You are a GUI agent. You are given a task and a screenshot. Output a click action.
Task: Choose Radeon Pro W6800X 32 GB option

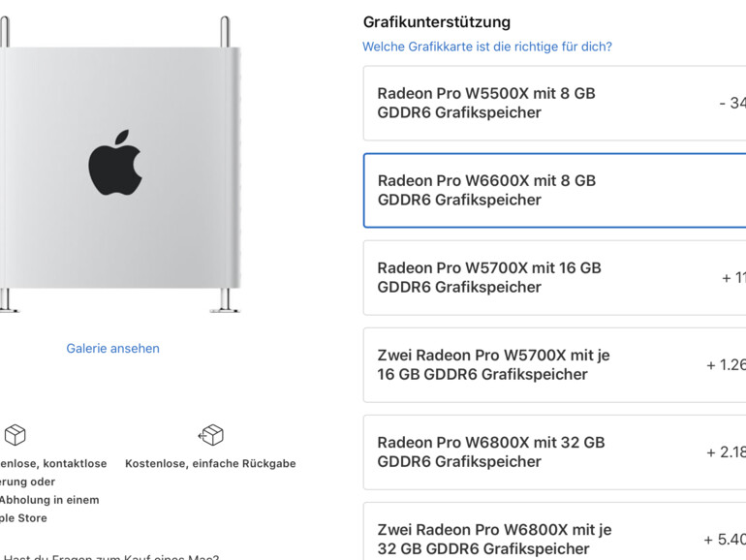[x=555, y=452]
